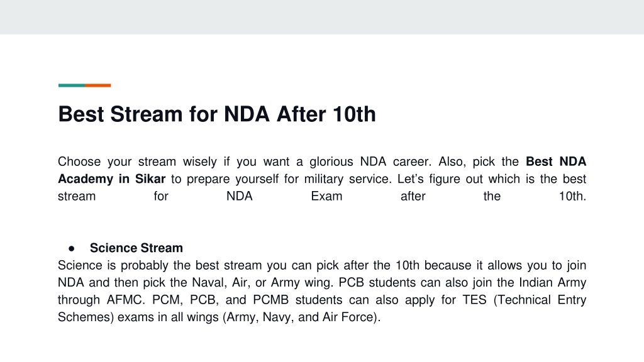Select the slide title "Best Stream for NDA After 10th"
The image size is (644, 362).
[x=217, y=114]
